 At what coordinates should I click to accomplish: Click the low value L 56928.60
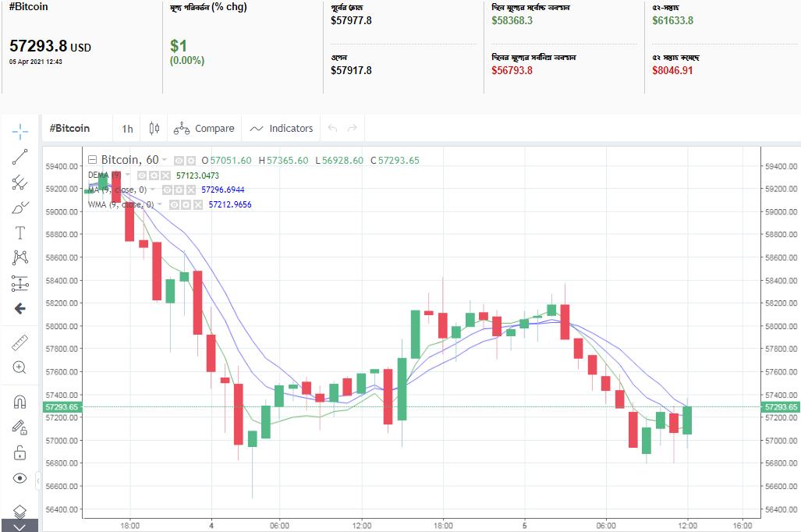tap(339, 161)
